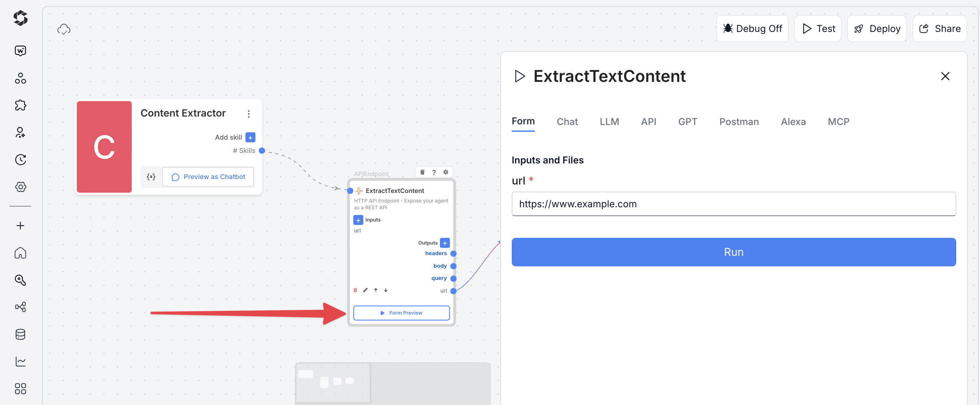Switch to the Postman tab
The width and height of the screenshot is (980, 405).
738,122
